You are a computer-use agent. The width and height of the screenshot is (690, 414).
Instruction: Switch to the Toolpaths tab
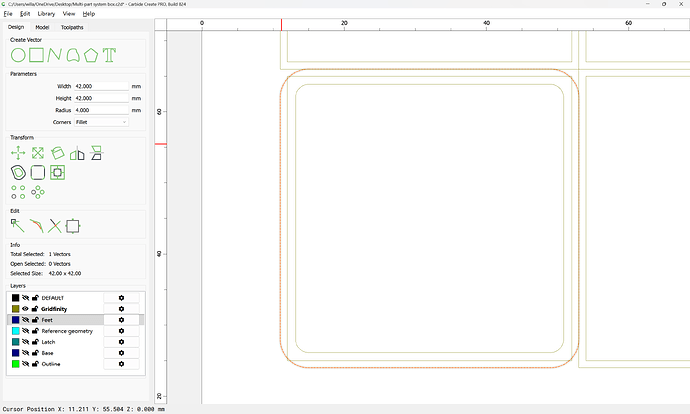[72, 27]
